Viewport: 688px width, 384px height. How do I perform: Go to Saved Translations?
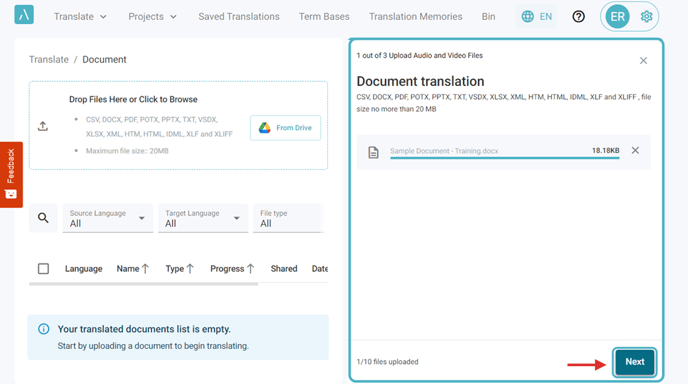coord(239,17)
